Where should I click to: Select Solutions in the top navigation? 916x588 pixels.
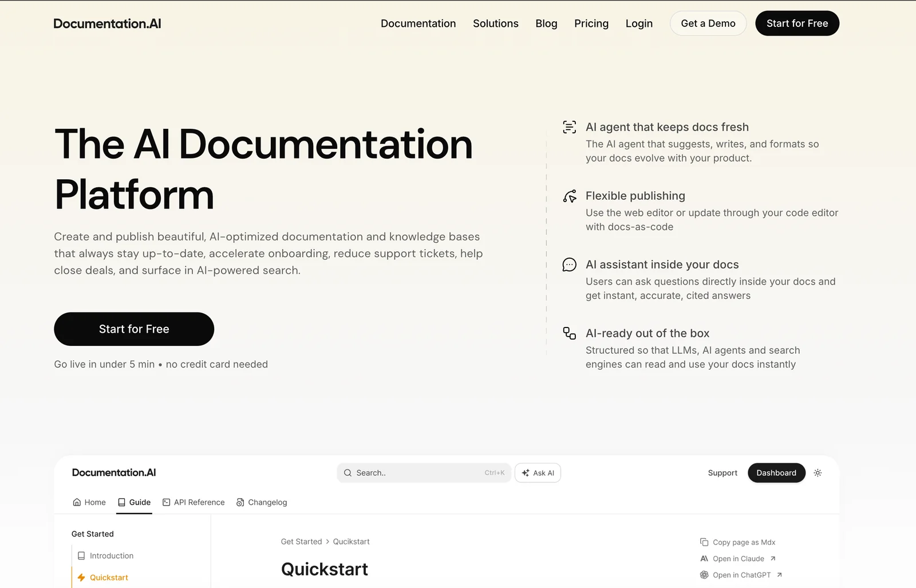click(x=495, y=23)
